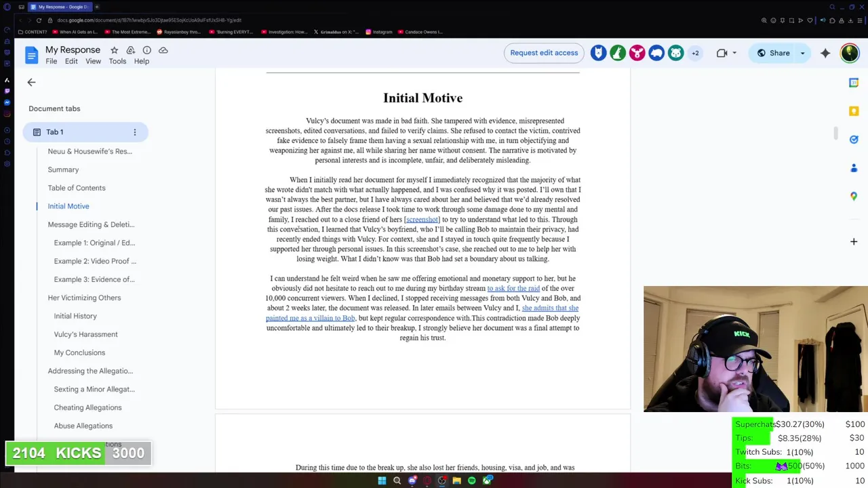Click the browser address bar URL
The image size is (868, 488).
tap(149, 20)
